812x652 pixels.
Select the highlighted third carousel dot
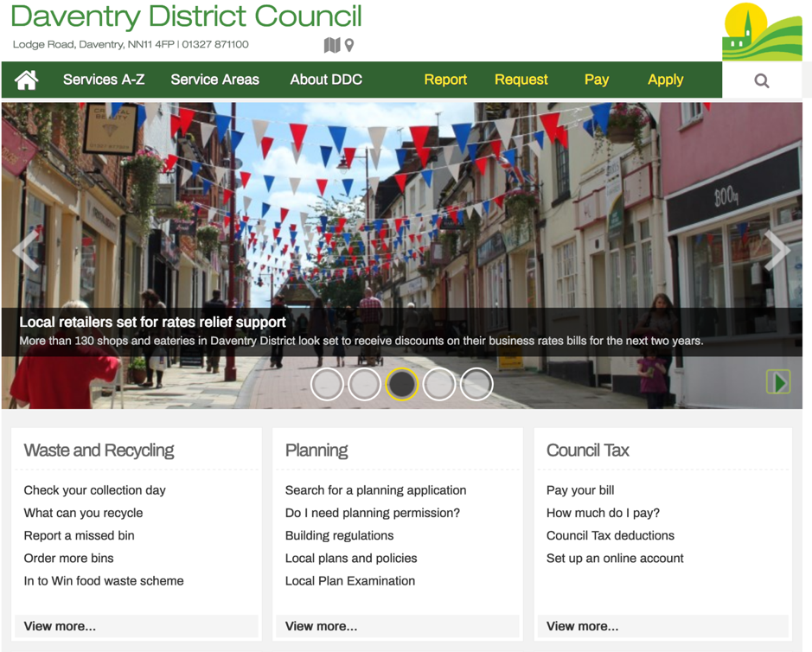401,384
